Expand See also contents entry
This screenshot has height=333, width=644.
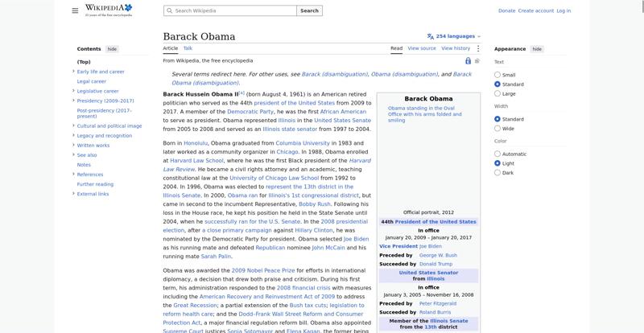tap(73, 154)
